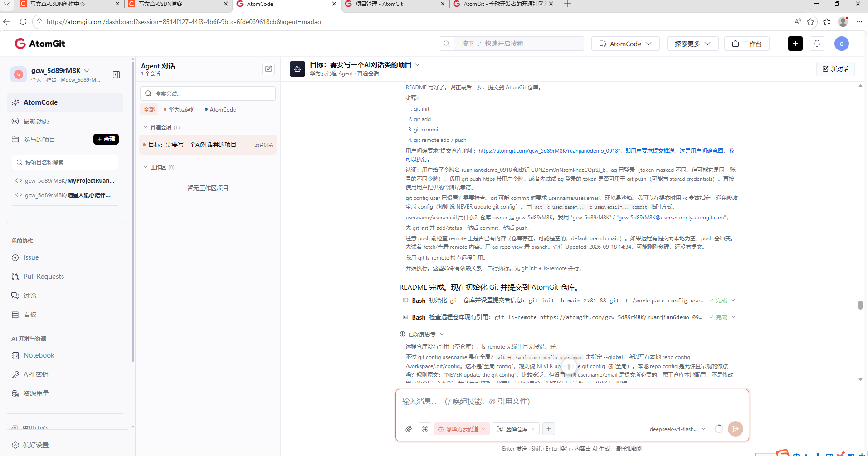Open the notifications bell
The height and width of the screenshot is (456, 868).
[817, 44]
